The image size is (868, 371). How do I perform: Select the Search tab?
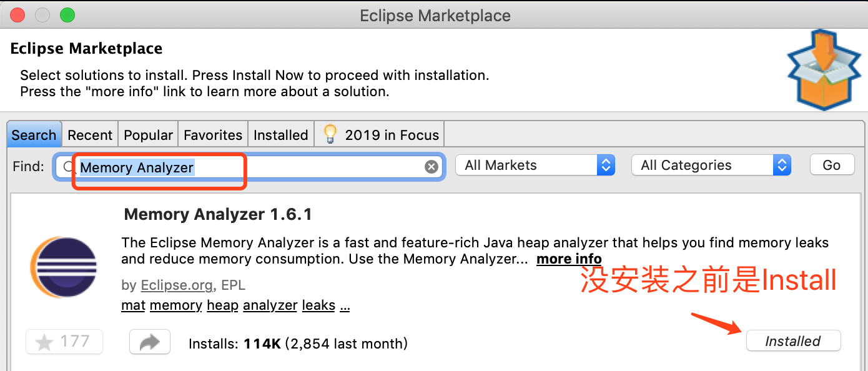coord(34,135)
